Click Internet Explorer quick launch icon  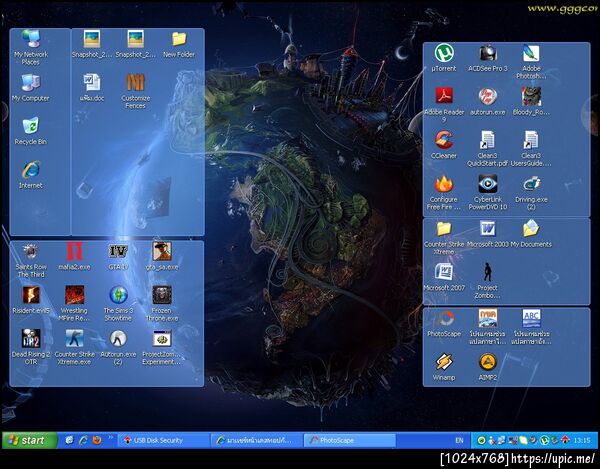coord(83,440)
